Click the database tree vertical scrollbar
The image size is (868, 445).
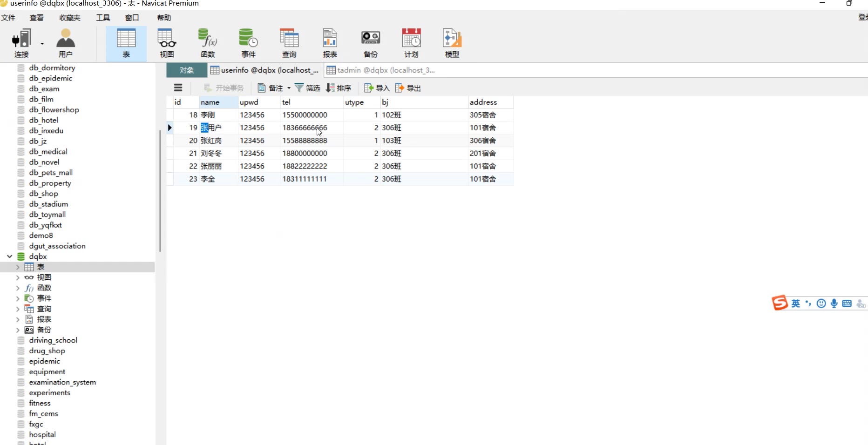click(x=160, y=191)
